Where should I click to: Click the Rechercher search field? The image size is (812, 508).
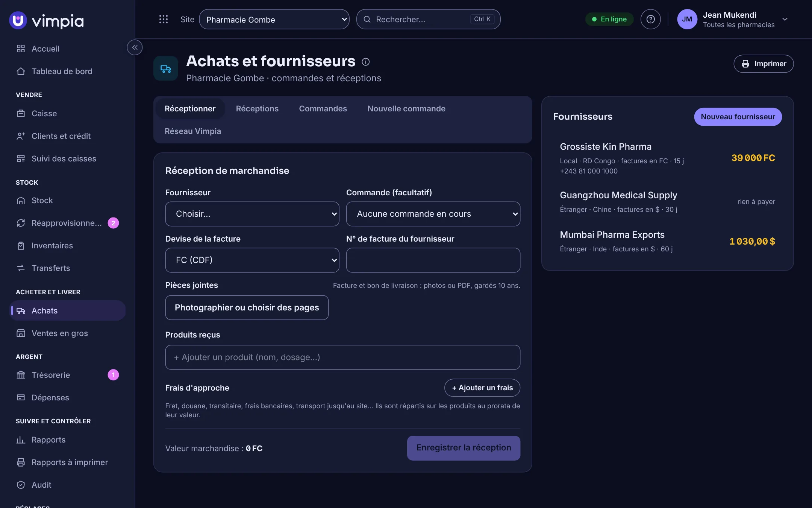[428, 19]
